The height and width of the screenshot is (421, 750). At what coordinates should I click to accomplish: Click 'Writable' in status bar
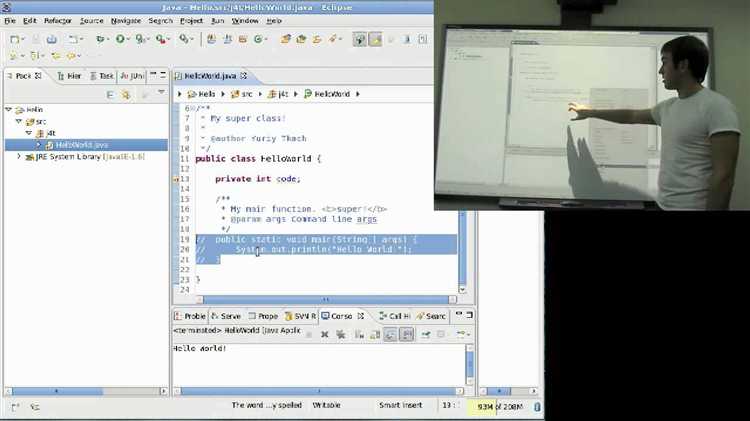click(326, 405)
